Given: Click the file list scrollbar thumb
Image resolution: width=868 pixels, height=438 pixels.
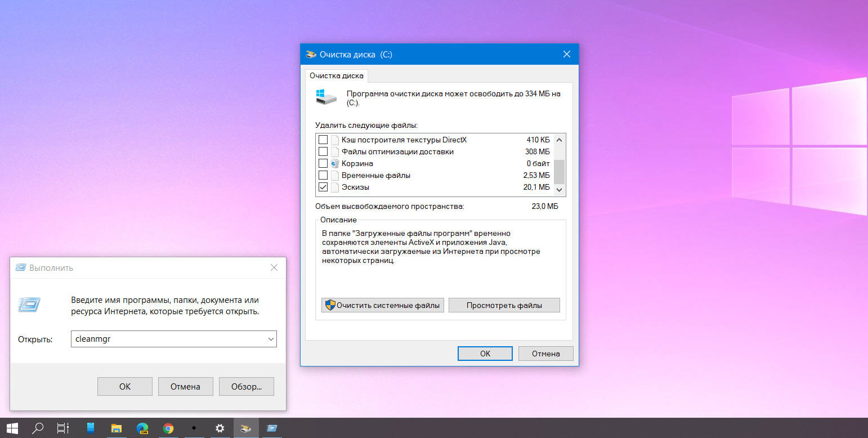Looking at the screenshot, I should (560, 172).
